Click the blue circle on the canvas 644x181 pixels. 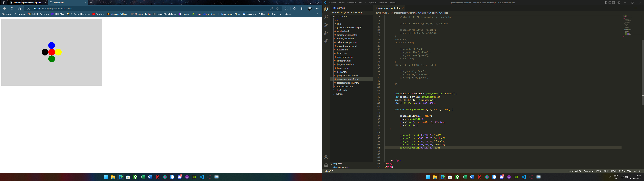[x=51, y=45]
